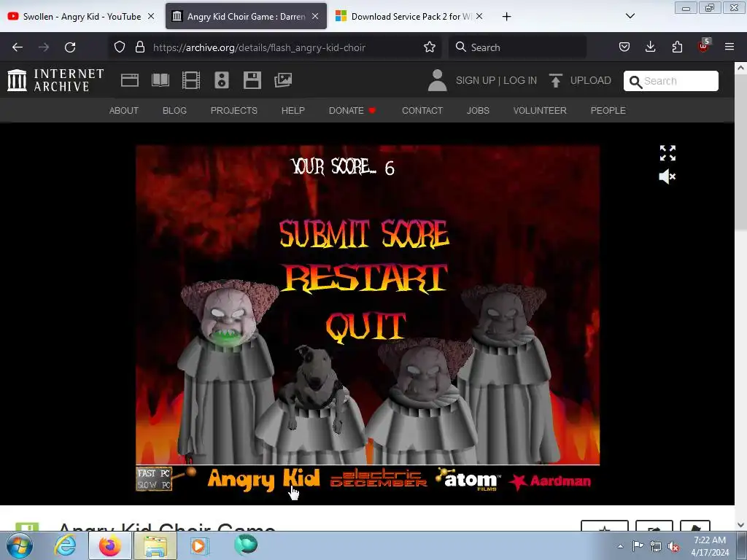Viewport: 747px width, 560px height.
Task: Open the extensions puzzle menu
Action: click(x=677, y=47)
